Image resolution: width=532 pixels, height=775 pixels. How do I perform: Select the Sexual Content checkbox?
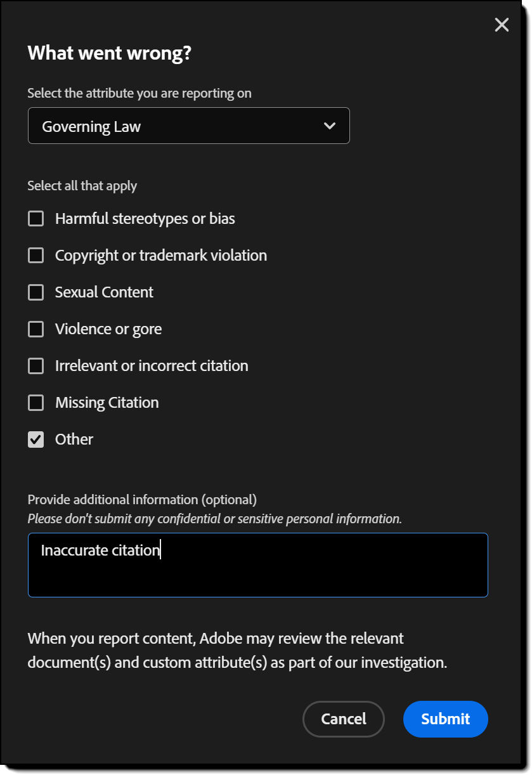pos(36,292)
